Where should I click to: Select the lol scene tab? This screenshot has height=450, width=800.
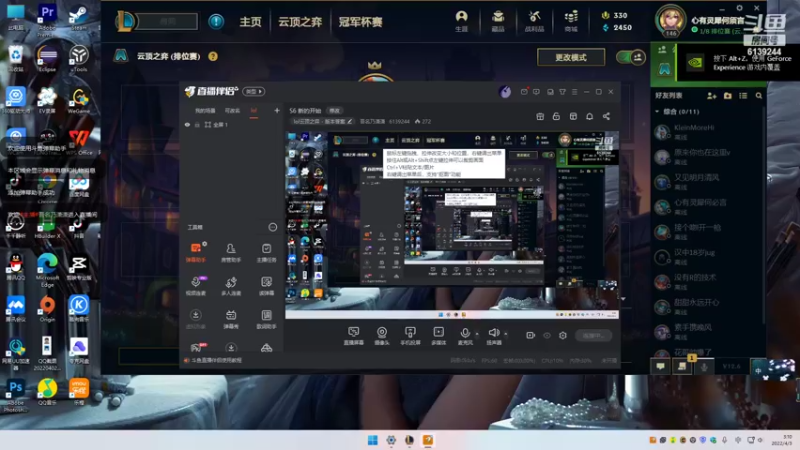pyautogui.click(x=254, y=111)
